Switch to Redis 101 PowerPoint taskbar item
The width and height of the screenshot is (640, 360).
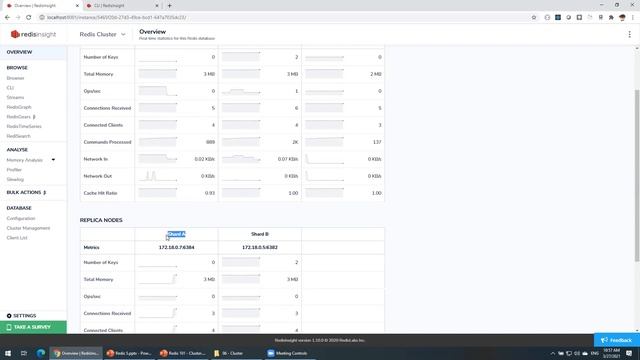pyautogui.click(x=183, y=353)
